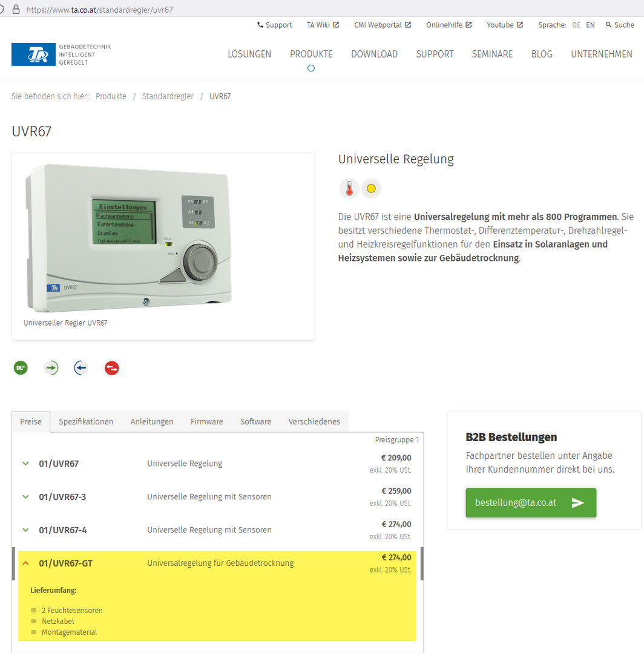This screenshot has height=653, width=644.
Task: Open the TA Wiki external link
Action: point(323,25)
